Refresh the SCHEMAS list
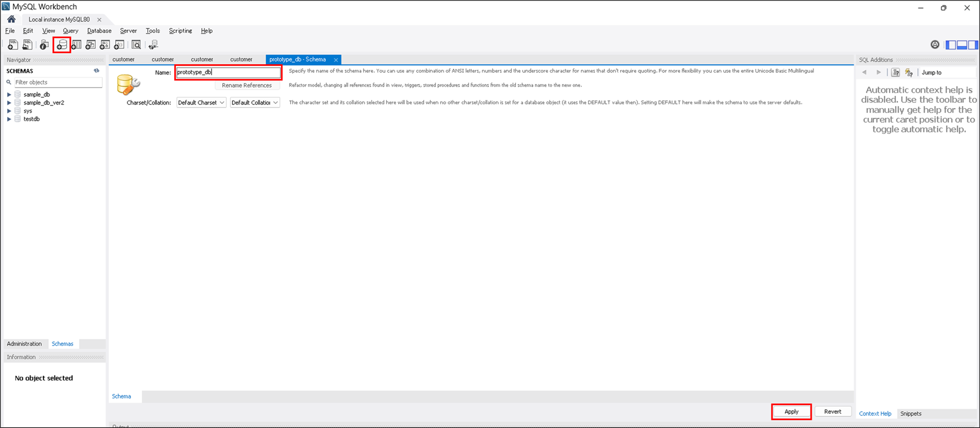 click(96, 71)
